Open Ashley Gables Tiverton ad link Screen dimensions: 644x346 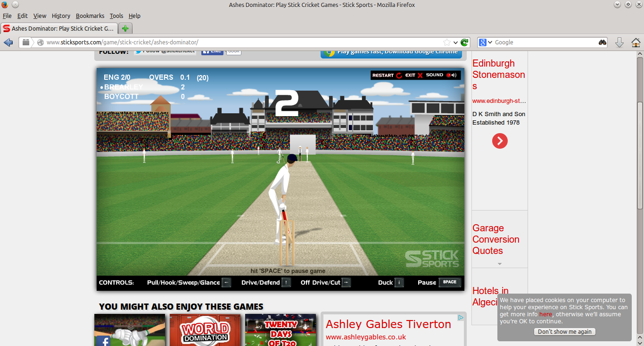[x=388, y=324]
